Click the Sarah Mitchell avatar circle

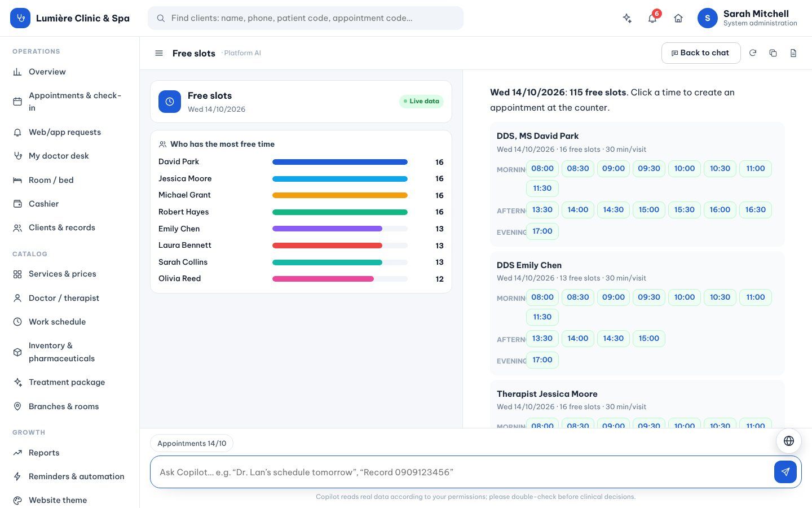(708, 18)
